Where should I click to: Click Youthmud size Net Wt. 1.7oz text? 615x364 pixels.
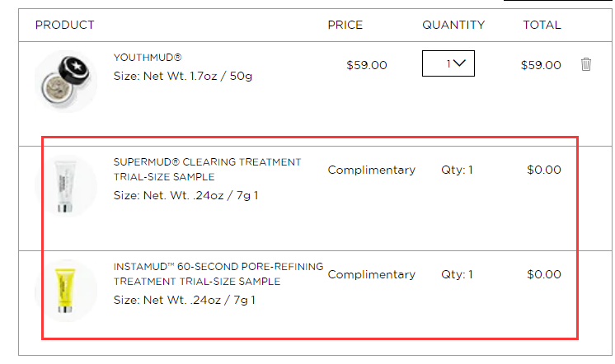click(183, 76)
